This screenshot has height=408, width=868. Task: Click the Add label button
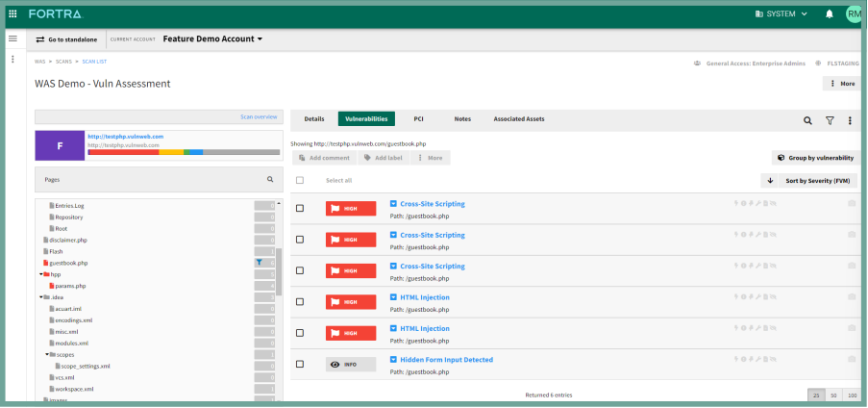(384, 158)
